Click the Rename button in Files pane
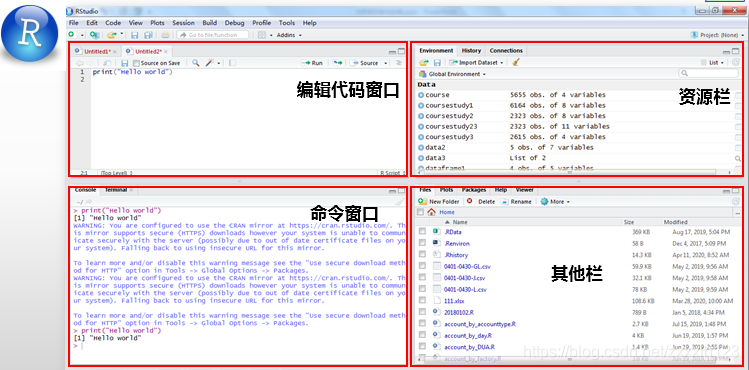 point(516,201)
